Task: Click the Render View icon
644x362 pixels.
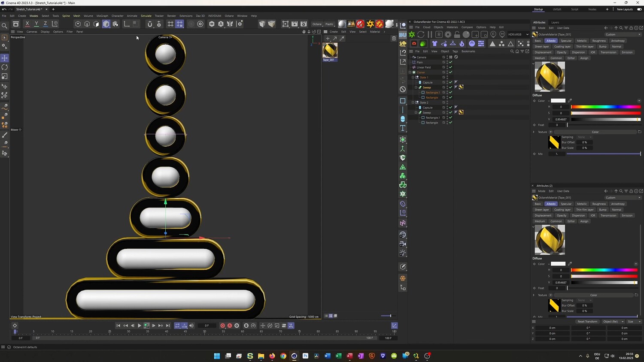Action: (x=286, y=24)
